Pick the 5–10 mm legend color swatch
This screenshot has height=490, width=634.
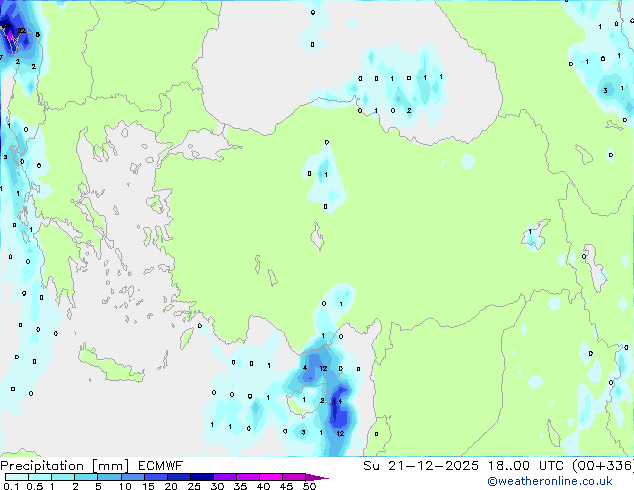(x=109, y=477)
